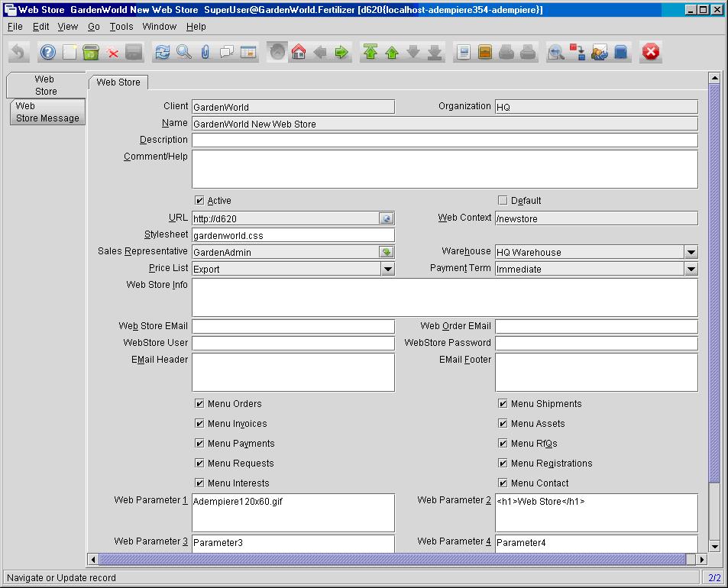The image size is (728, 588).
Task: Open Zoom Across with the magnifier arrow icon
Action: tap(556, 52)
